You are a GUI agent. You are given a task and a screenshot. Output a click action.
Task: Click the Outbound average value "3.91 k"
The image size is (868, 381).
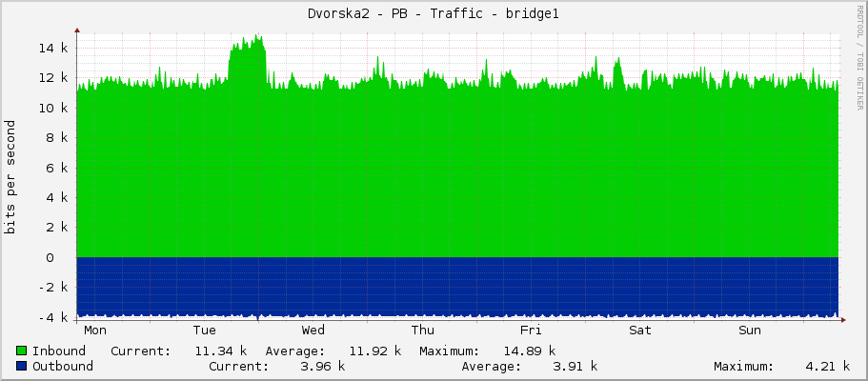click(575, 366)
